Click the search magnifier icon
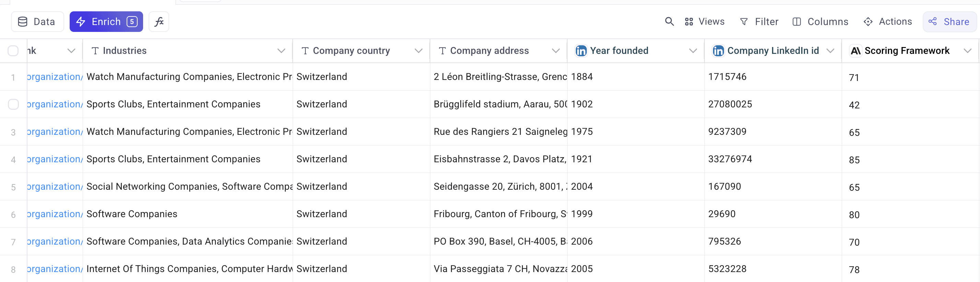Image resolution: width=980 pixels, height=282 pixels. (x=669, y=22)
